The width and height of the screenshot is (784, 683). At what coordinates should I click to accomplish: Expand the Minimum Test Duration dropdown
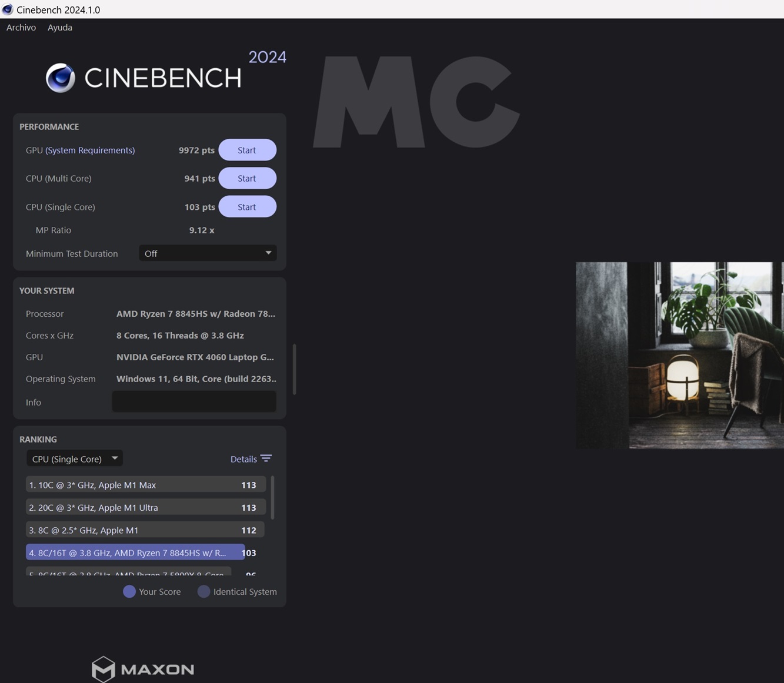(208, 253)
